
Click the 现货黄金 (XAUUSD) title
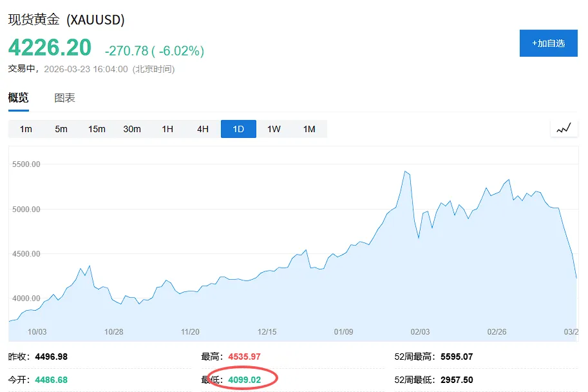click(x=66, y=20)
